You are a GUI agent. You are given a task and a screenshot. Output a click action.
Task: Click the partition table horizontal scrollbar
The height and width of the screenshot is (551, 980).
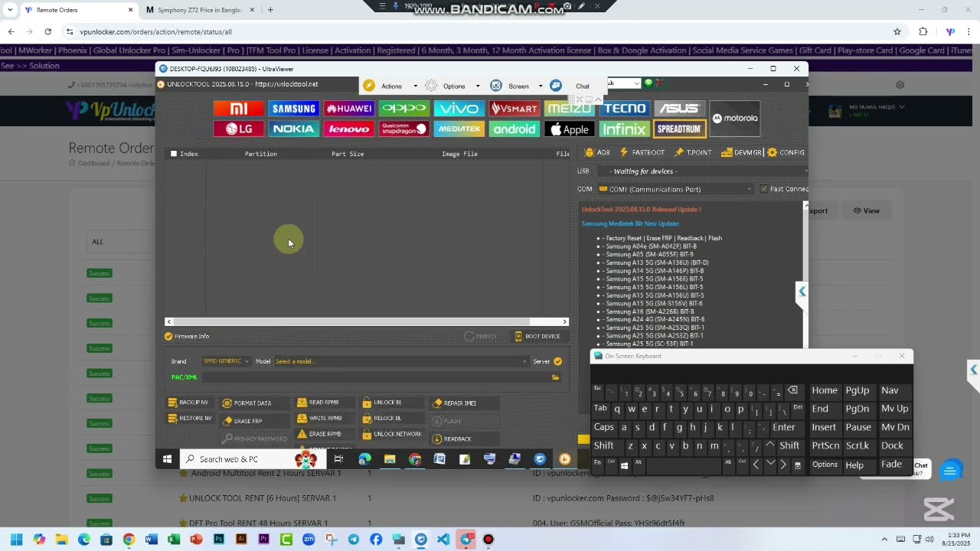tap(351, 321)
